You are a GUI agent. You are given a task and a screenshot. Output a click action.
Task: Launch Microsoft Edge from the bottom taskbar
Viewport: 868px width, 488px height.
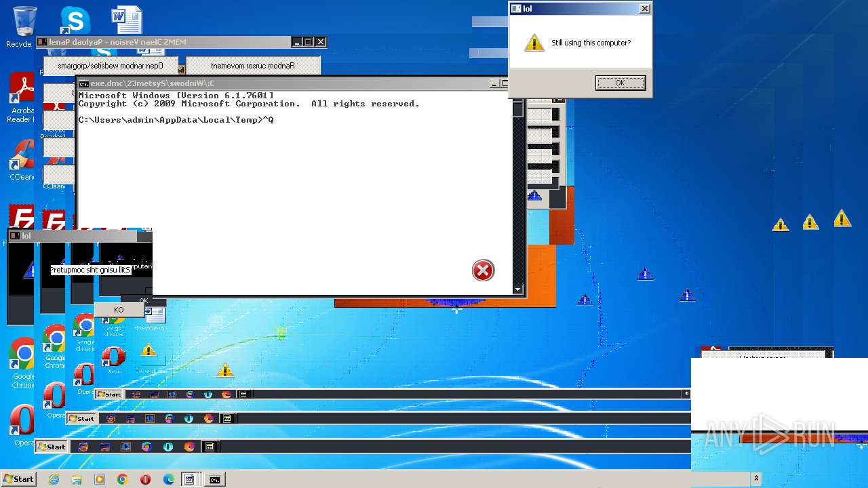coord(168,479)
